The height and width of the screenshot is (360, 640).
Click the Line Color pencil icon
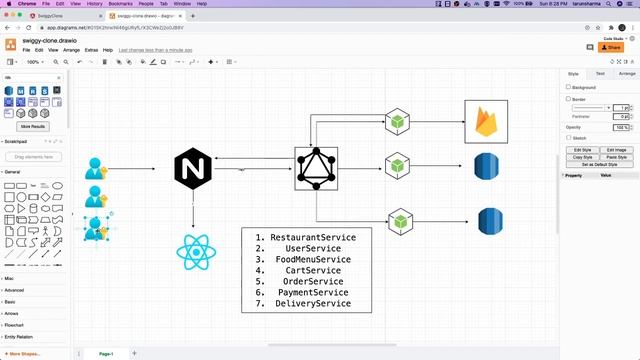click(x=153, y=62)
